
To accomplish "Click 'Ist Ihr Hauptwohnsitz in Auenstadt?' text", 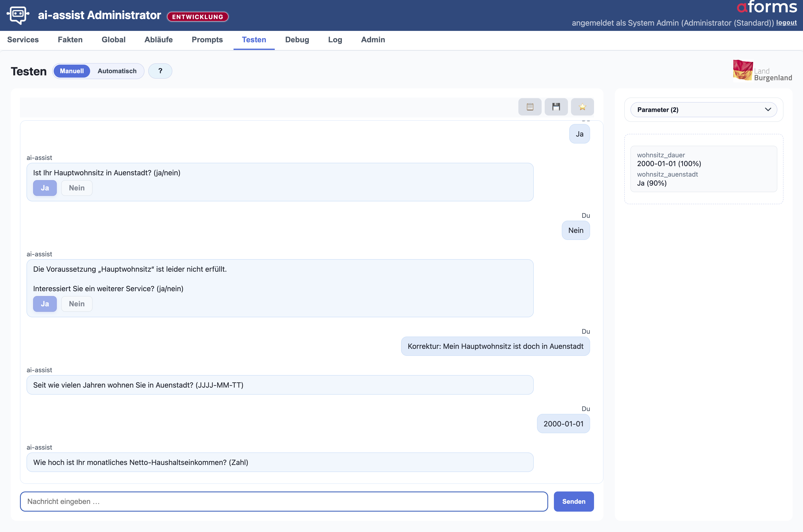I will click(x=107, y=173).
